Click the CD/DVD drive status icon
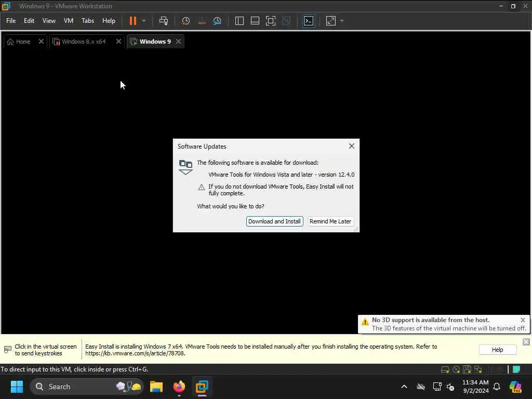This screenshot has height=399, width=532. click(456, 369)
